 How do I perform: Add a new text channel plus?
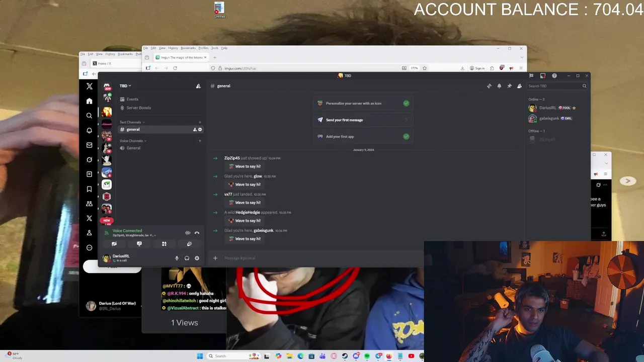click(200, 122)
